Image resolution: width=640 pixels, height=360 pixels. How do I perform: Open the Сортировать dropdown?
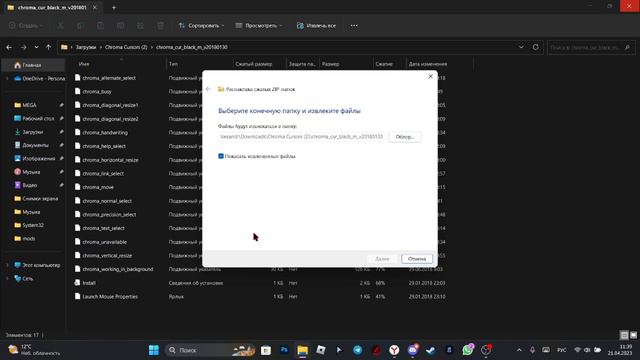(201, 26)
